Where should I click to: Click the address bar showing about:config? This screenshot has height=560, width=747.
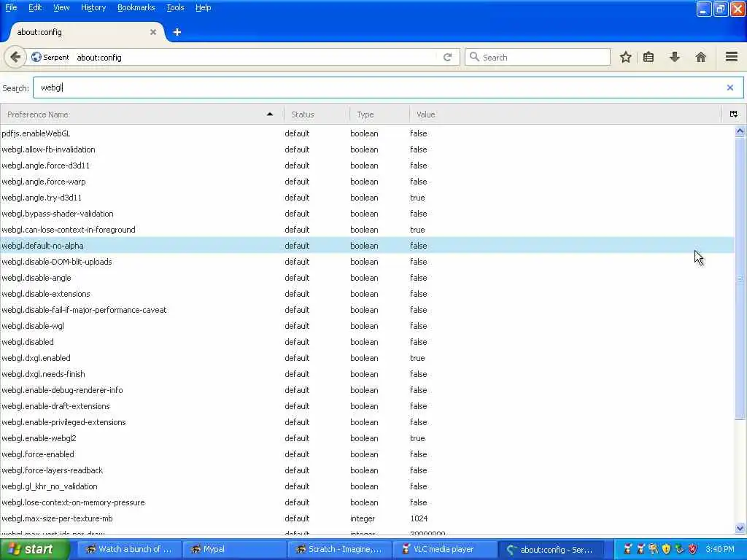point(255,57)
